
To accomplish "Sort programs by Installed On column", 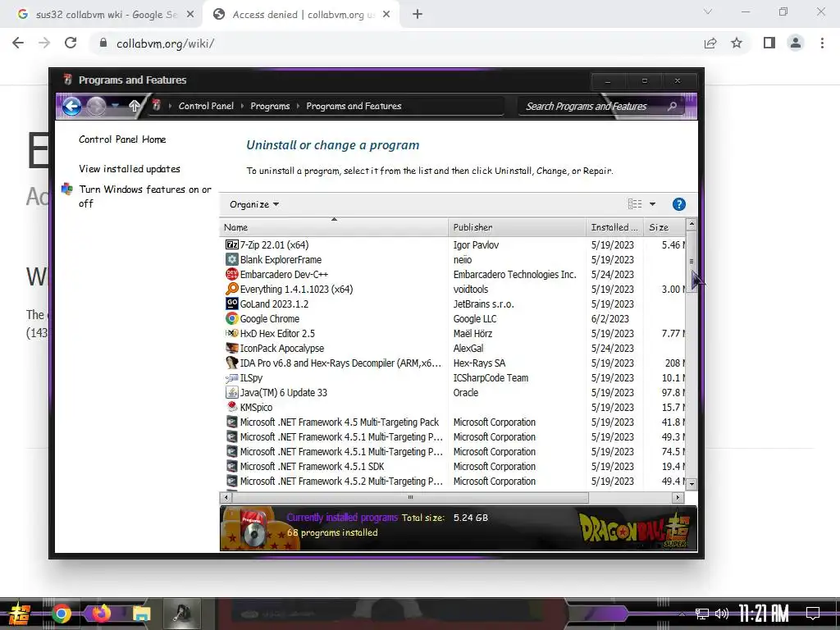I will tap(614, 228).
